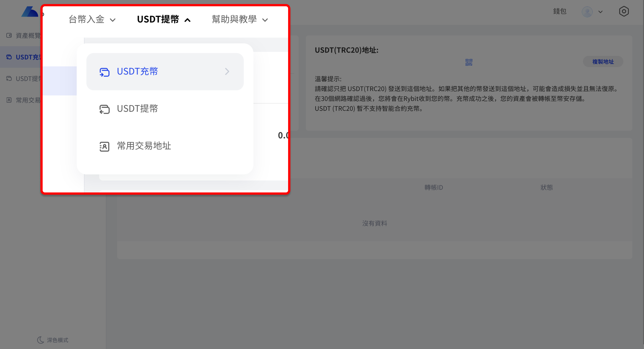Collapse the USDT提幣 menu via its up chevron
The width and height of the screenshot is (644, 349).
click(x=187, y=19)
